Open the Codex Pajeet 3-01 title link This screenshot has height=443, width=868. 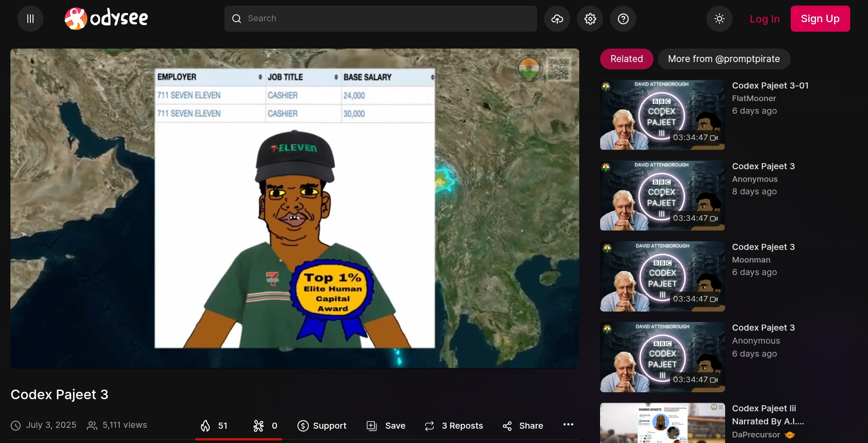click(x=770, y=85)
